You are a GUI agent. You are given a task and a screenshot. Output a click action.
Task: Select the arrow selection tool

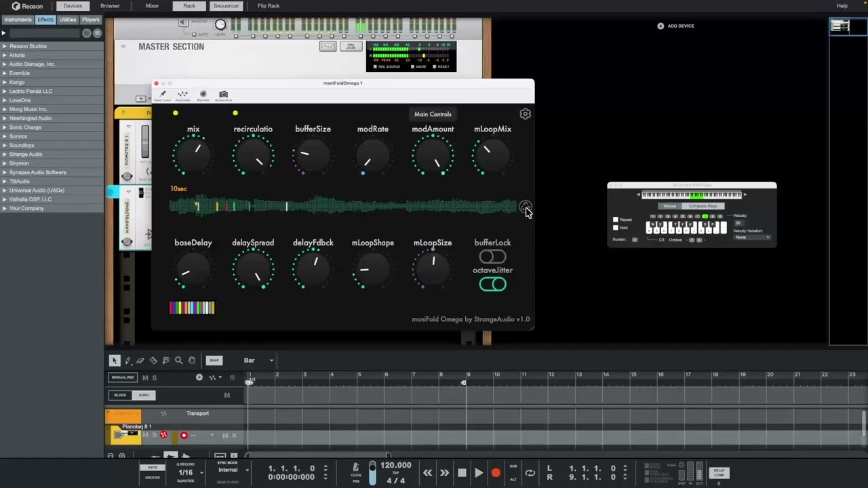[115, 361]
